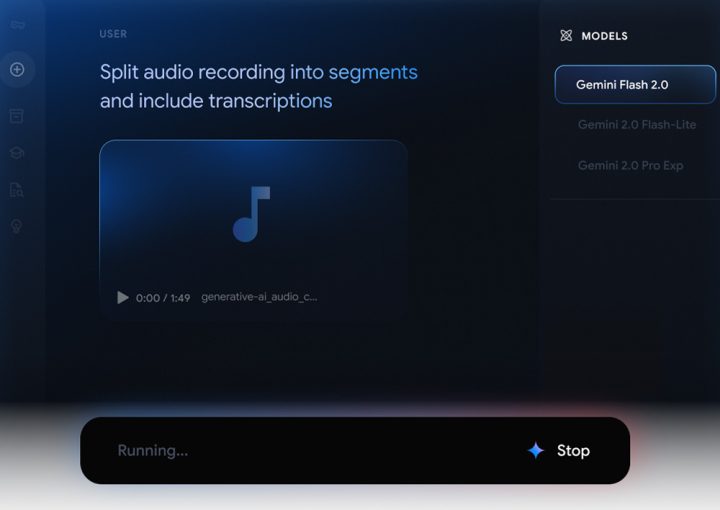Click the prompt text about splitting audio
This screenshot has height=510, width=720.
[x=258, y=86]
